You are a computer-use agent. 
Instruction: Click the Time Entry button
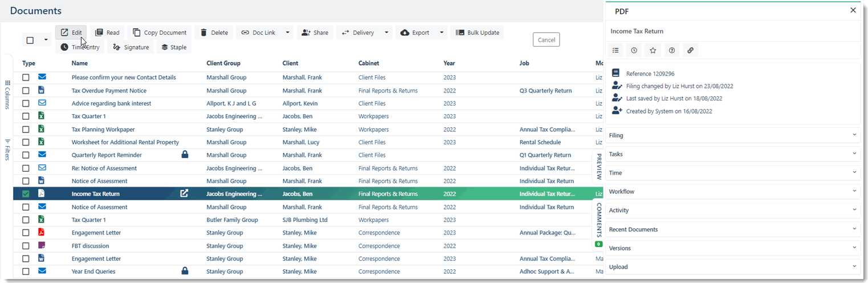pyautogui.click(x=80, y=47)
